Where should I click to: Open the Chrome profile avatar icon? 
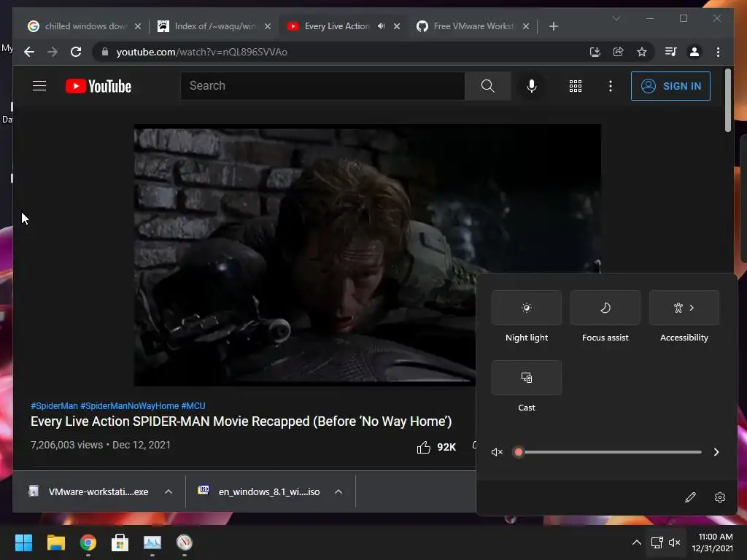pos(694,52)
